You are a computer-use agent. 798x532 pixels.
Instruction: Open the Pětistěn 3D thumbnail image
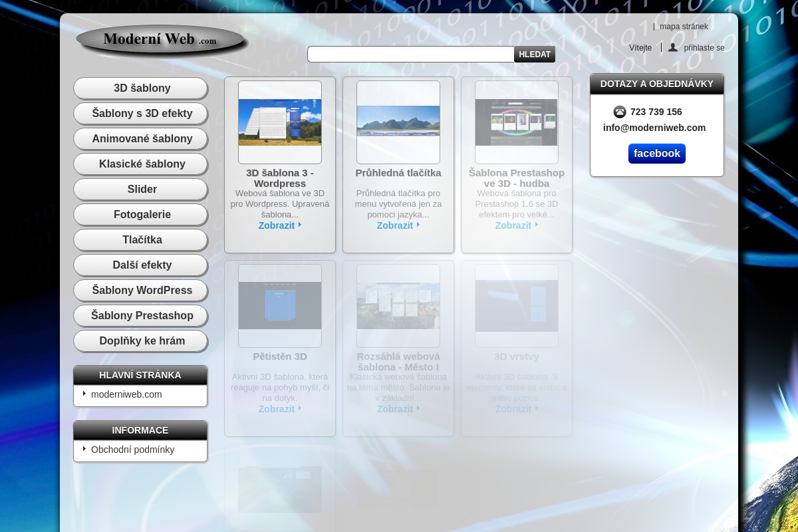pos(280,306)
